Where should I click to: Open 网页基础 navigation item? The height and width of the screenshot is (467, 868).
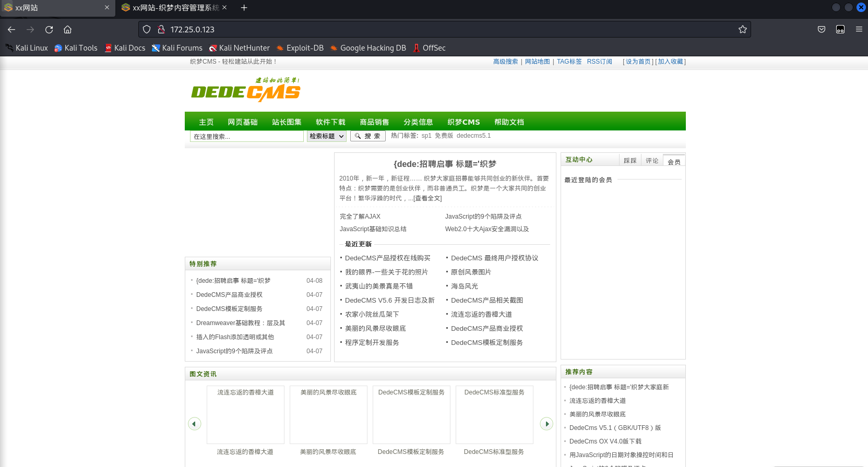coord(243,122)
